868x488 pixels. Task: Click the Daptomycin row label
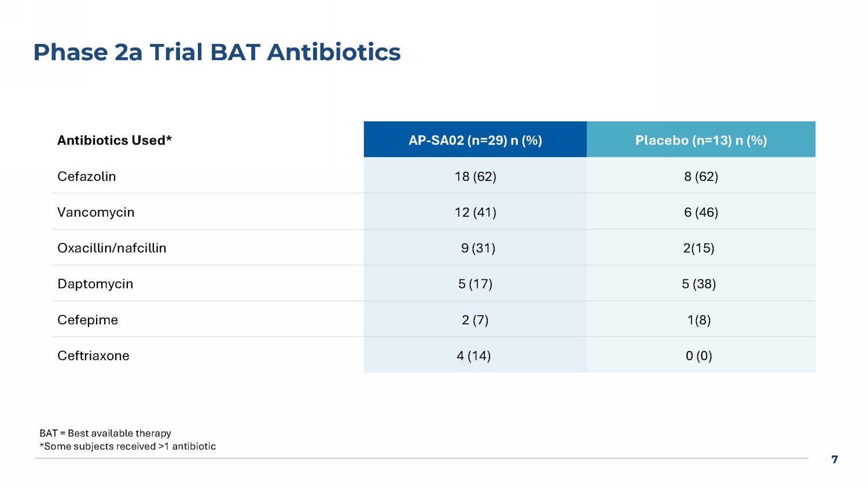click(x=95, y=284)
